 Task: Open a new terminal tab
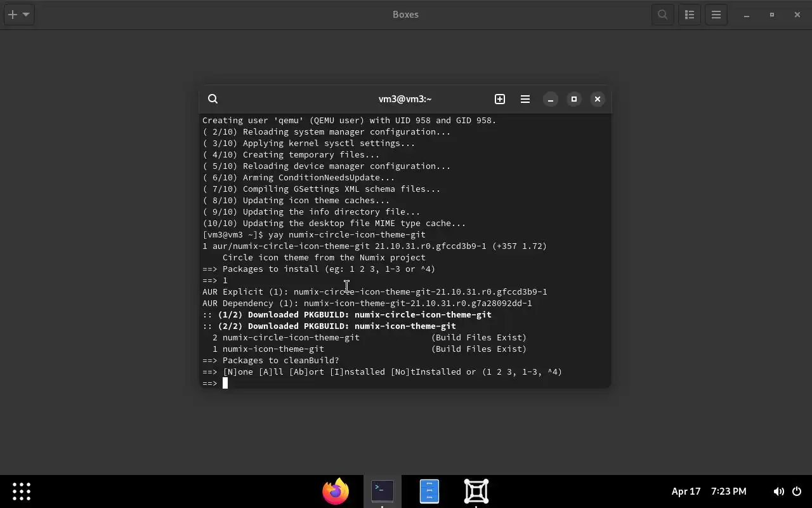[500, 99]
